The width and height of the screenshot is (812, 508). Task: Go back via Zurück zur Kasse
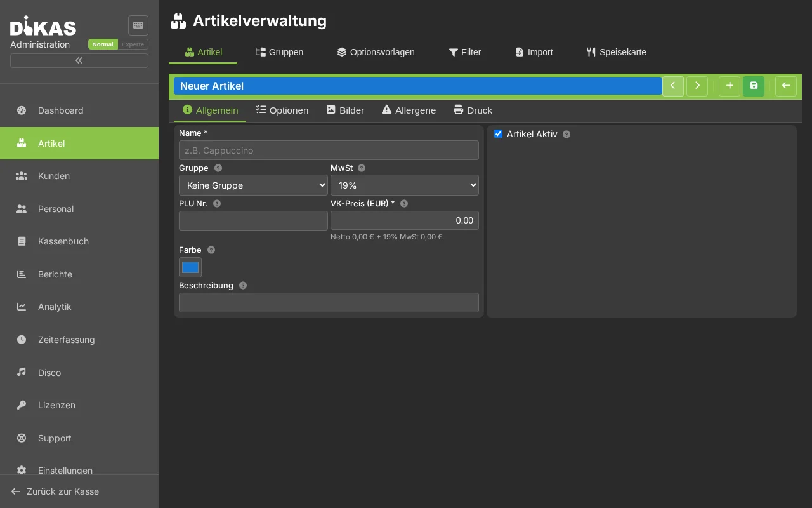[79, 491]
